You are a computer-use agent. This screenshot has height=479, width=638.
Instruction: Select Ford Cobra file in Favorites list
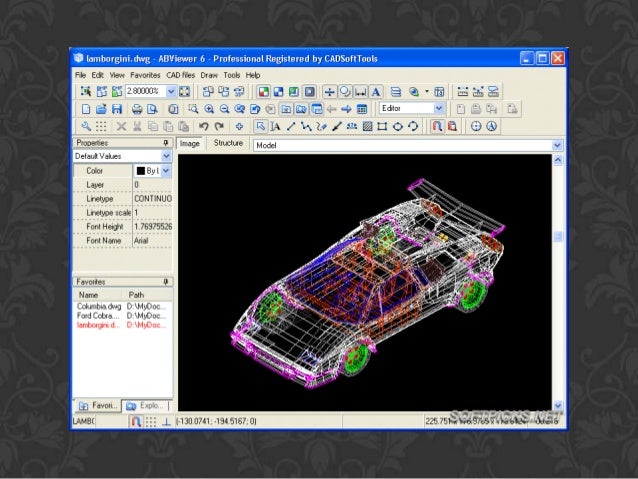click(x=98, y=316)
